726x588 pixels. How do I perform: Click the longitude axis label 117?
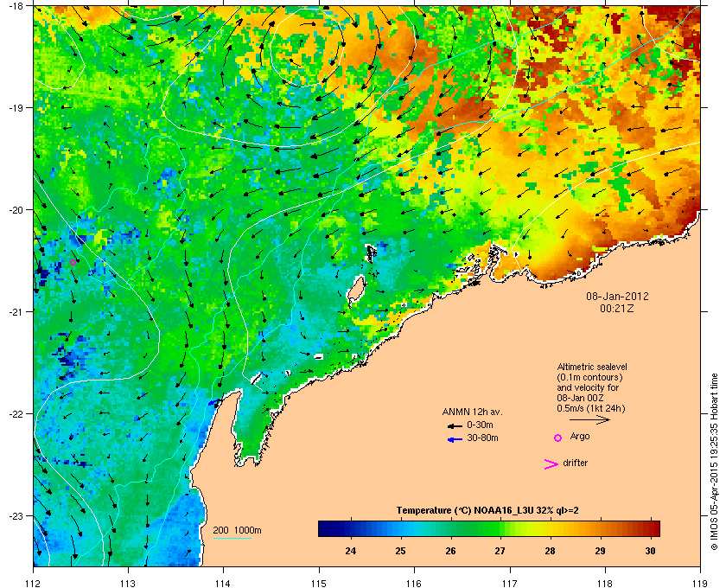[509, 584]
